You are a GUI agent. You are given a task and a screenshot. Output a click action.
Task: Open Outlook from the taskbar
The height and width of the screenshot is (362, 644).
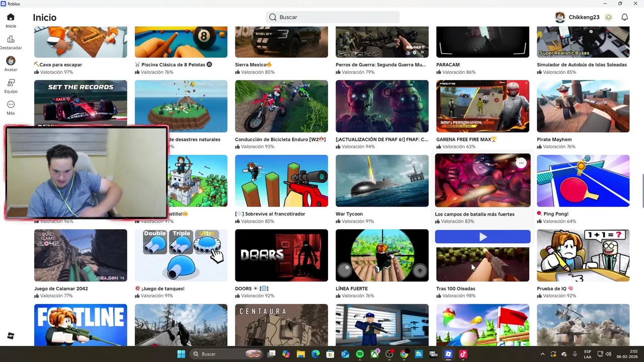click(345, 354)
